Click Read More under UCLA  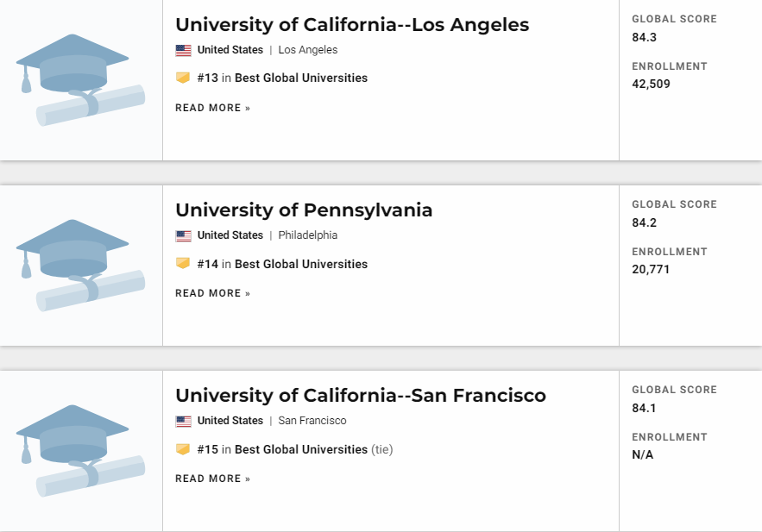(x=212, y=108)
